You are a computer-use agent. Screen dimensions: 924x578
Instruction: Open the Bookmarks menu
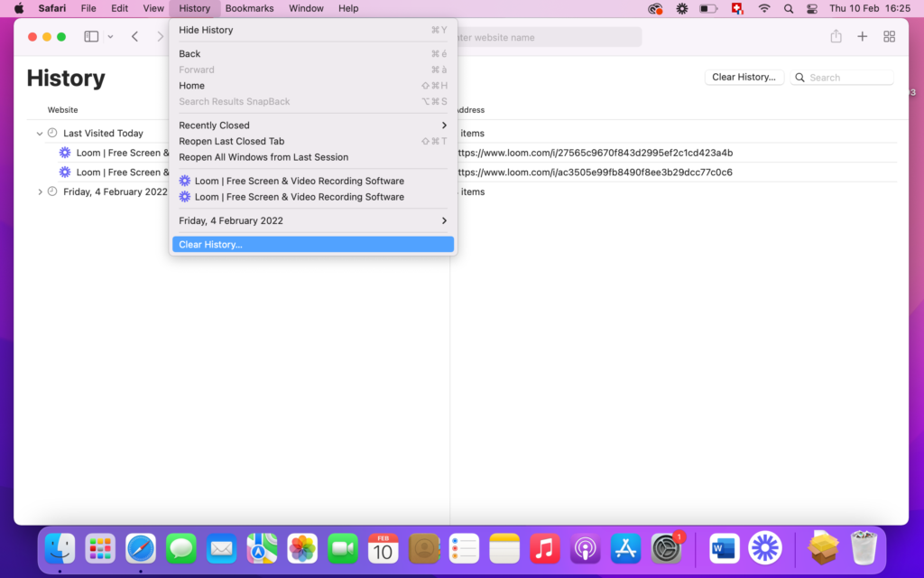(249, 9)
